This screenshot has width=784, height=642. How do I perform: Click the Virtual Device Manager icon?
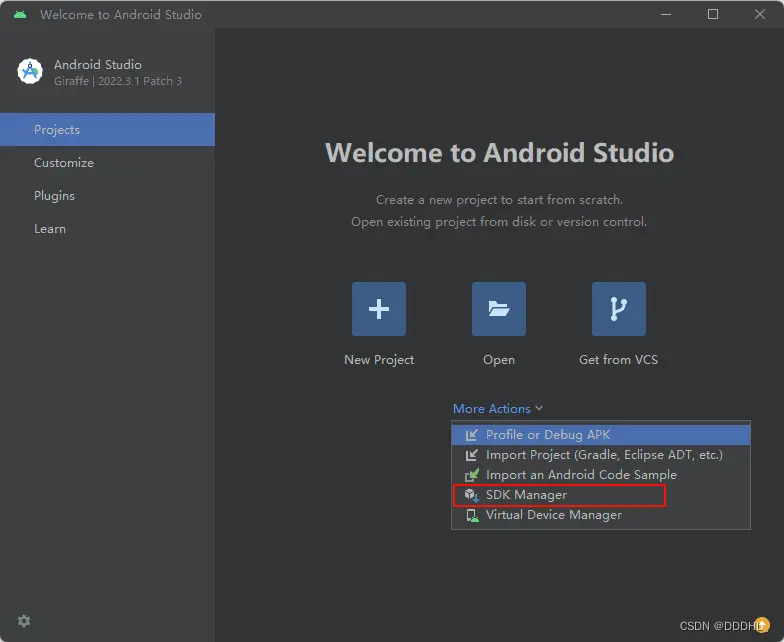tap(472, 515)
